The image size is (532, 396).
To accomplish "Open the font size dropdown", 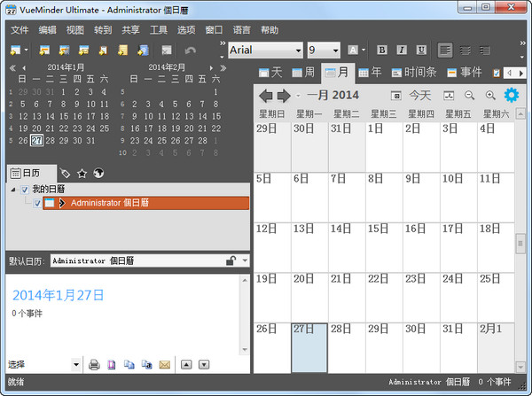I will [335, 50].
